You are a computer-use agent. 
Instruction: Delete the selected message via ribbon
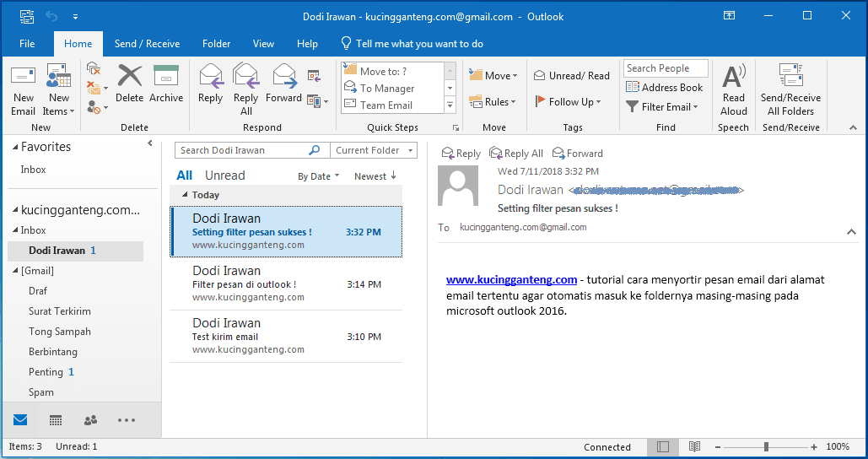130,84
